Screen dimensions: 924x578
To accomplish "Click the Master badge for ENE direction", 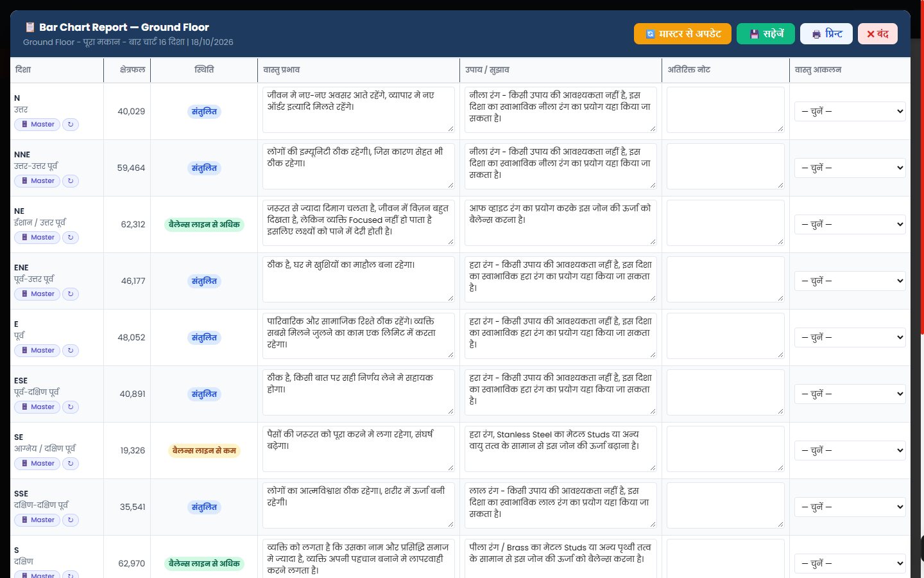I will pyautogui.click(x=37, y=294).
